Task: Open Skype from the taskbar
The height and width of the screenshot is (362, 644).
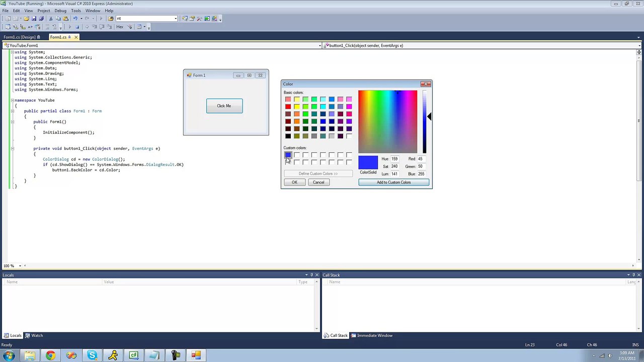Action: point(92,355)
